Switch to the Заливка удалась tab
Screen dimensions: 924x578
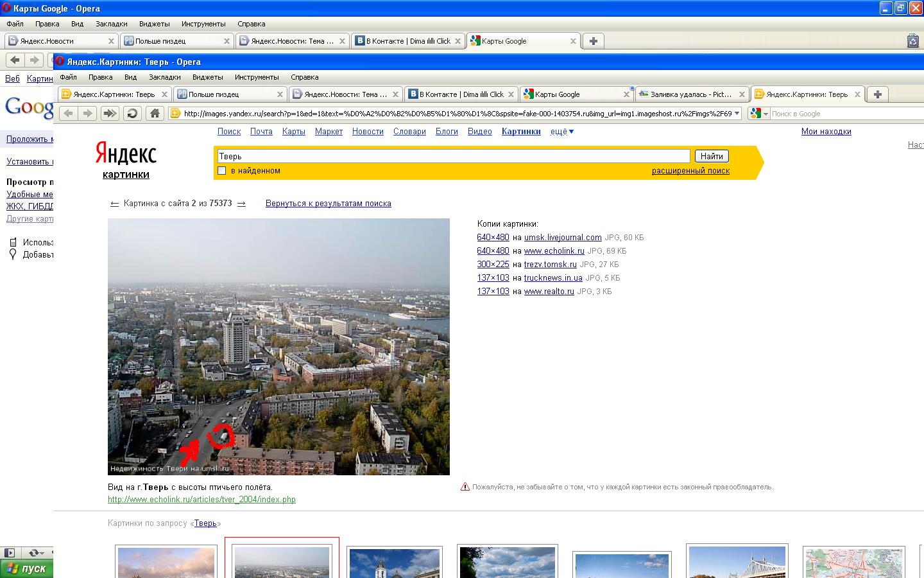(690, 94)
